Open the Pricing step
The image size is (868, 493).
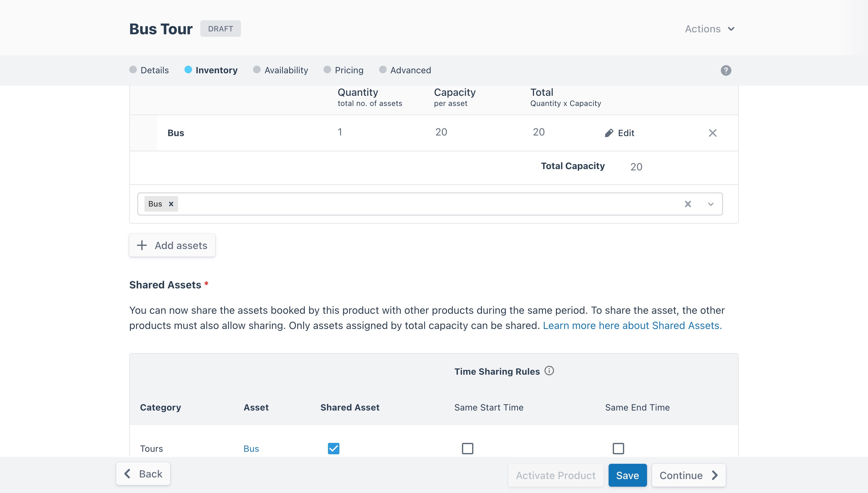coord(344,70)
